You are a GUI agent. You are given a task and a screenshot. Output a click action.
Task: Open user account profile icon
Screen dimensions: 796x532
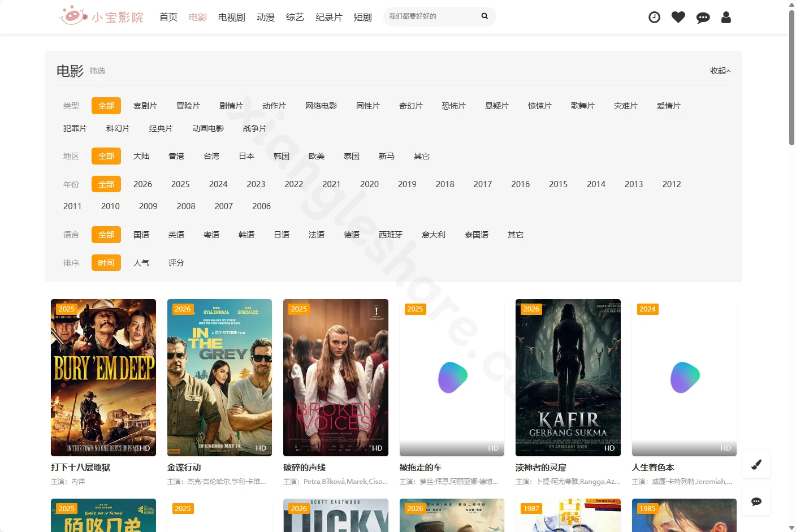click(x=726, y=17)
